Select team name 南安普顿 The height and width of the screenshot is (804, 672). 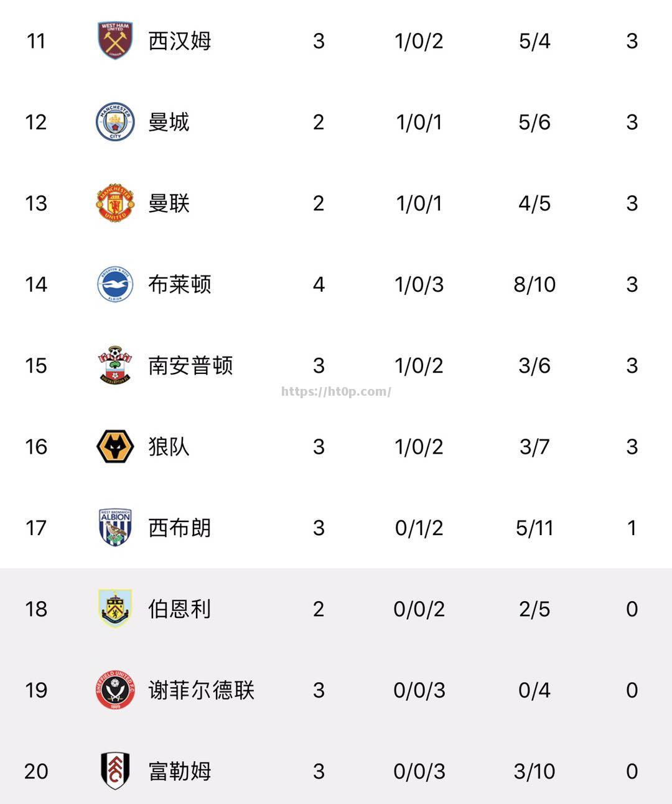[x=190, y=365]
